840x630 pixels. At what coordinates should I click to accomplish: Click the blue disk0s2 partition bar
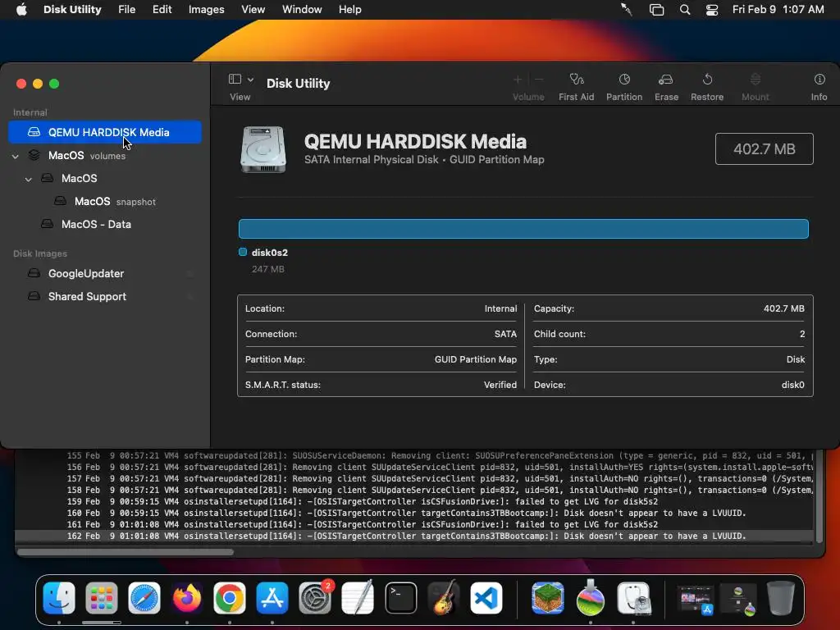point(523,229)
